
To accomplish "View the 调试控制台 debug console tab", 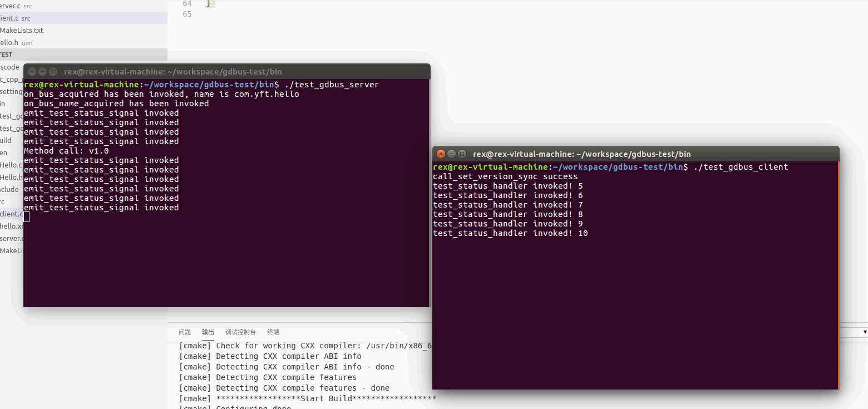I will [x=240, y=332].
